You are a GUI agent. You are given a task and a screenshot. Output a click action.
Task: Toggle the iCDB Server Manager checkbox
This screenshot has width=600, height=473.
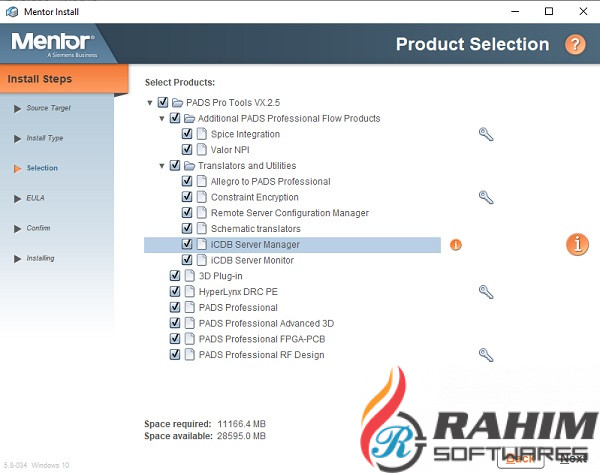tap(187, 244)
